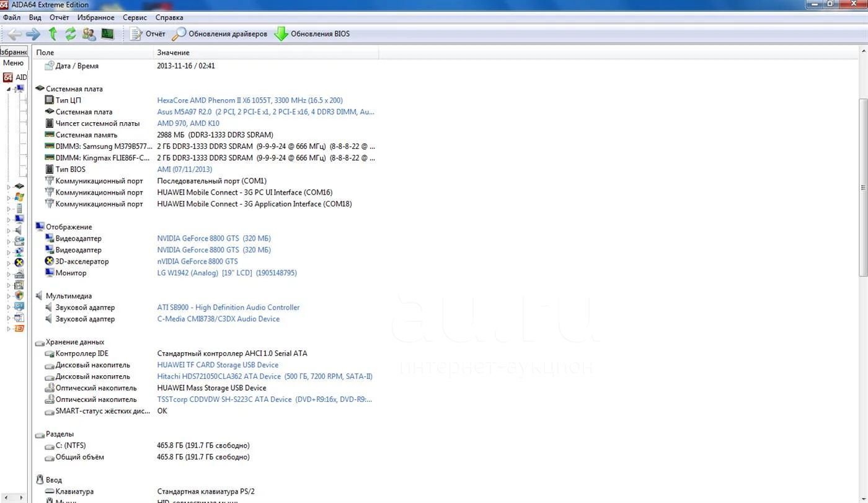Open the LG W1942 monitor link
This screenshot has height=503, width=868.
227,273
